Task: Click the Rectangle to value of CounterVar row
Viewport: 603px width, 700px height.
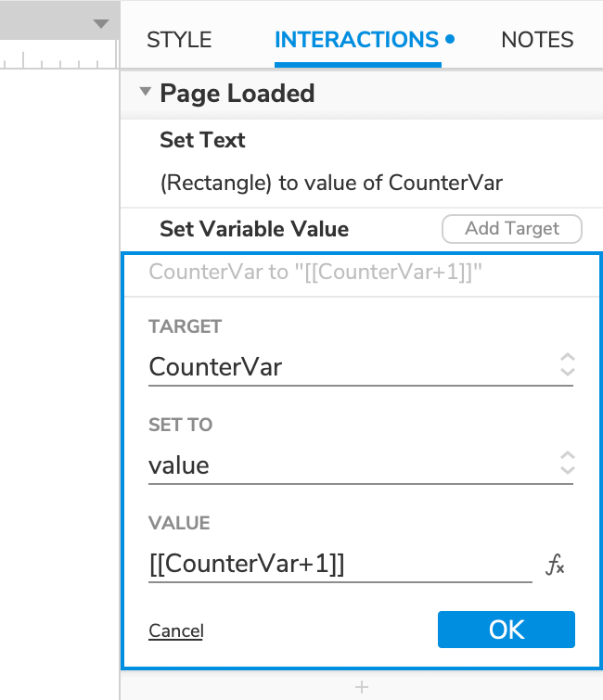Action: pyautogui.click(x=331, y=183)
